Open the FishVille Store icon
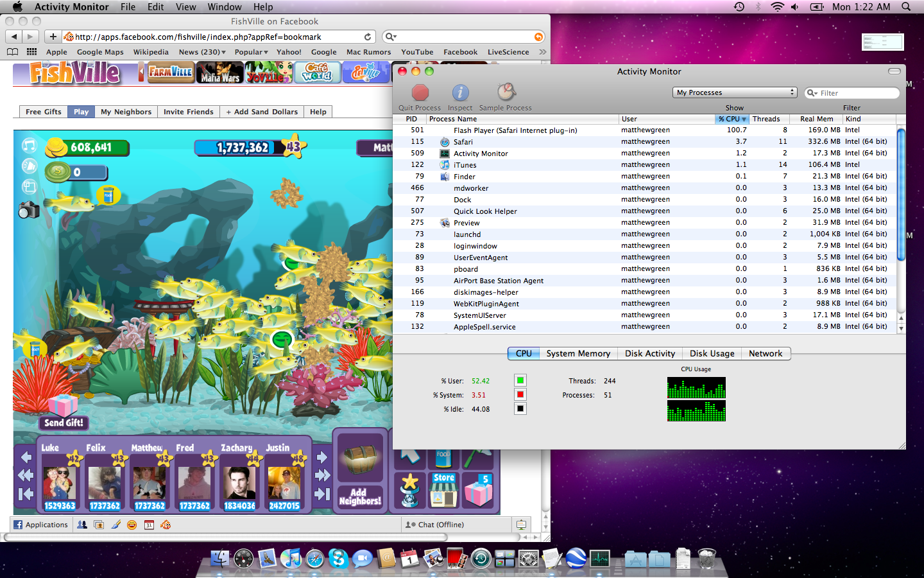The width and height of the screenshot is (924, 578). tap(443, 490)
